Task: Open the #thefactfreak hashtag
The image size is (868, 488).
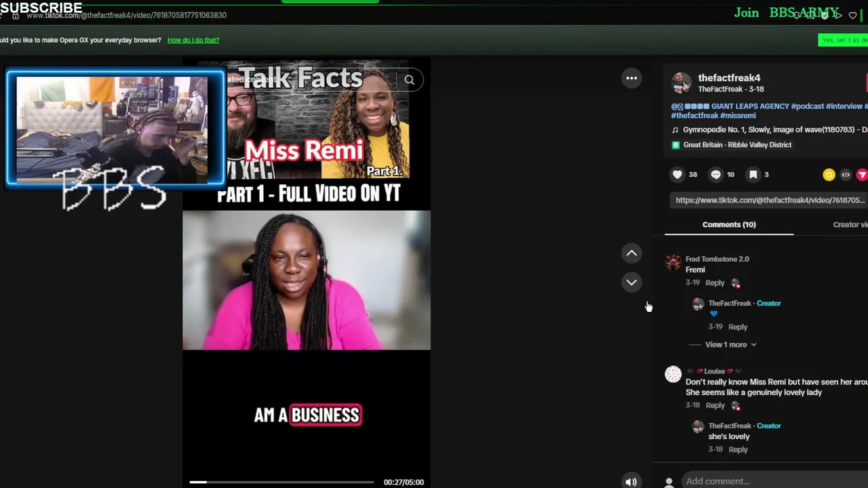Action: [694, 116]
